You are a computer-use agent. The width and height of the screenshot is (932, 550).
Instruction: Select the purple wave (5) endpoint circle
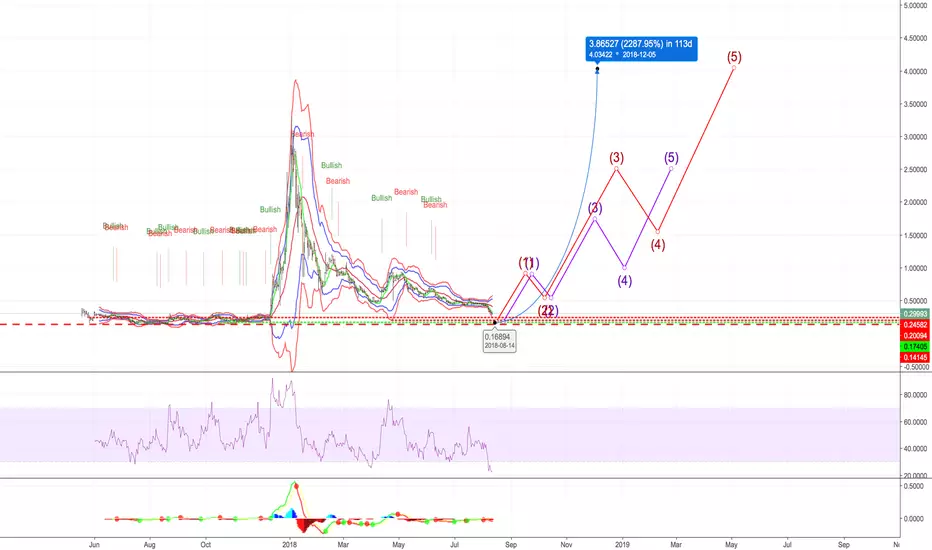[671, 168]
